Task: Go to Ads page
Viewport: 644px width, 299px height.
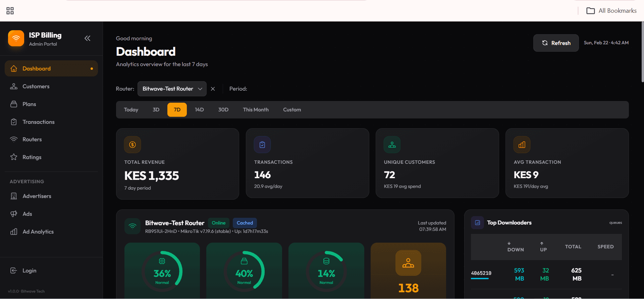Action: [51, 214]
